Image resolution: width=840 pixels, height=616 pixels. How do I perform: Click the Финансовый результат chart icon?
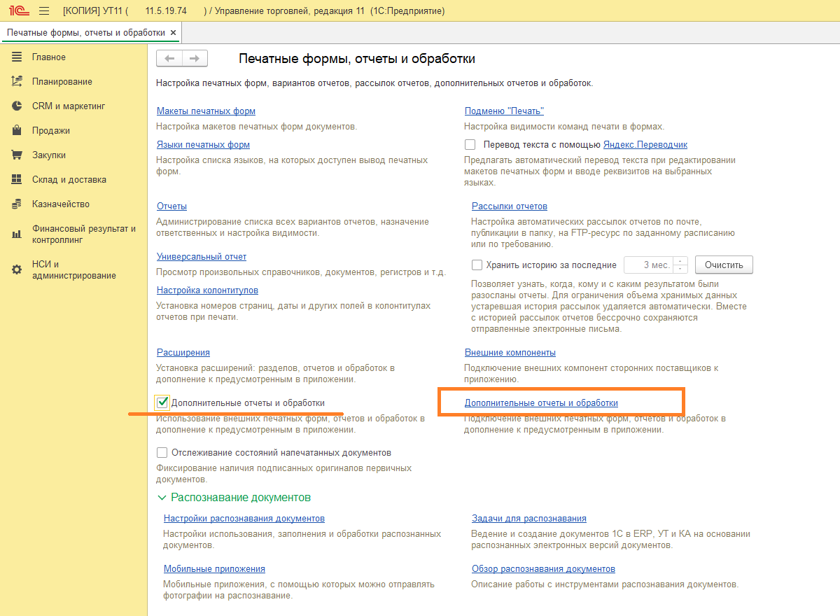(x=17, y=234)
